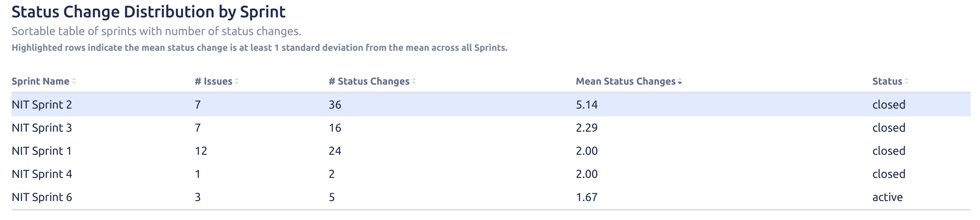Click the 12 issues cell for Sprint 1
Screen dimensions: 980x220
pos(201,151)
